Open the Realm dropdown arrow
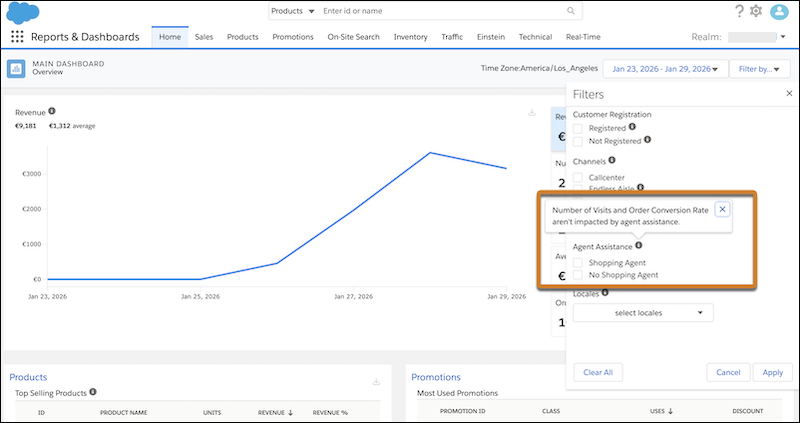The width and height of the screenshot is (800, 423). pos(783,37)
